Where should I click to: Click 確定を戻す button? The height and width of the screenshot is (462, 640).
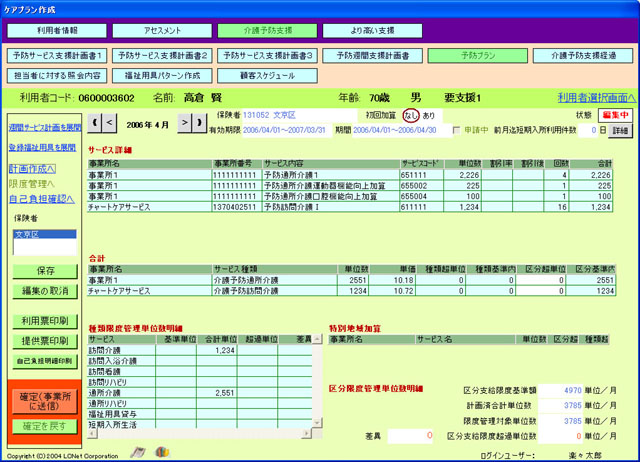(44, 426)
